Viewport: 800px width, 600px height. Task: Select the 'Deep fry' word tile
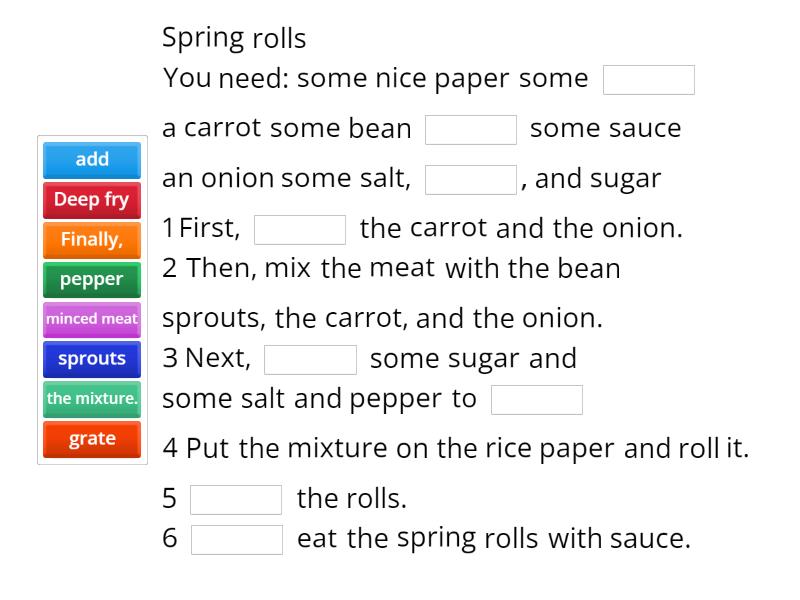[x=92, y=200]
